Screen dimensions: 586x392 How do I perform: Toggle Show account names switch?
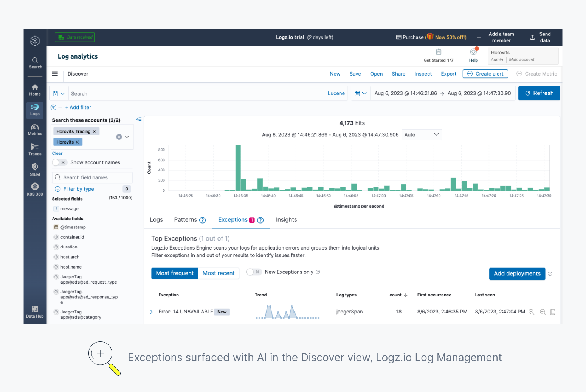point(59,162)
